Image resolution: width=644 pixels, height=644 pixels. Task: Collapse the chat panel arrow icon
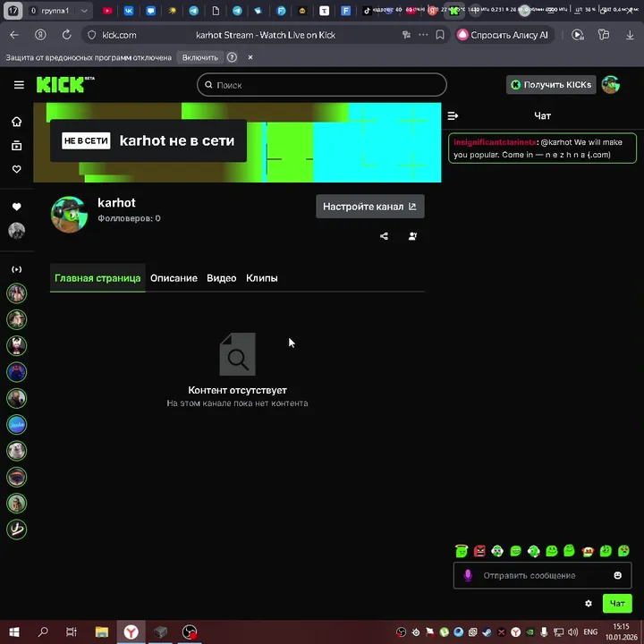pos(453,116)
